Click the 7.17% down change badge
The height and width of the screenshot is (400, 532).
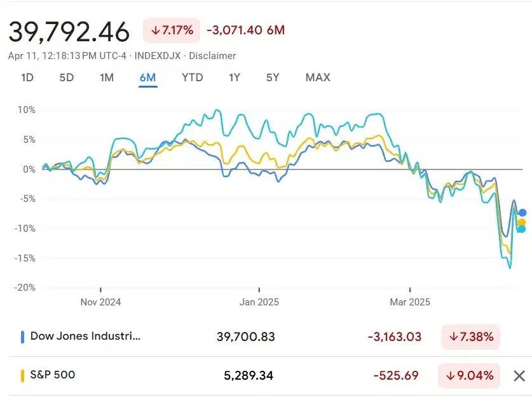tap(172, 30)
